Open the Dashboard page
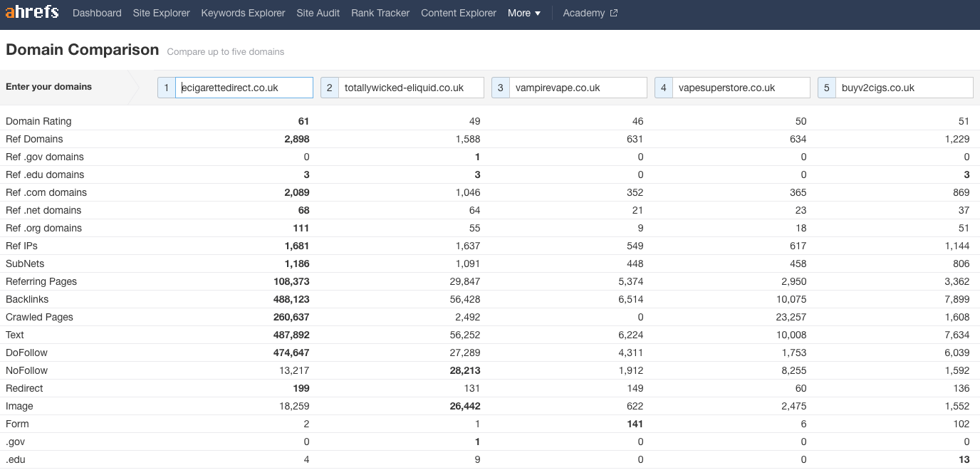This screenshot has width=980, height=475. [x=97, y=13]
